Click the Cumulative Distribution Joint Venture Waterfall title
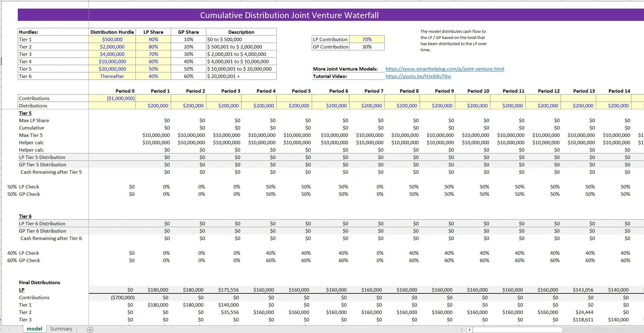This screenshot has width=644, height=333. pos(289,15)
